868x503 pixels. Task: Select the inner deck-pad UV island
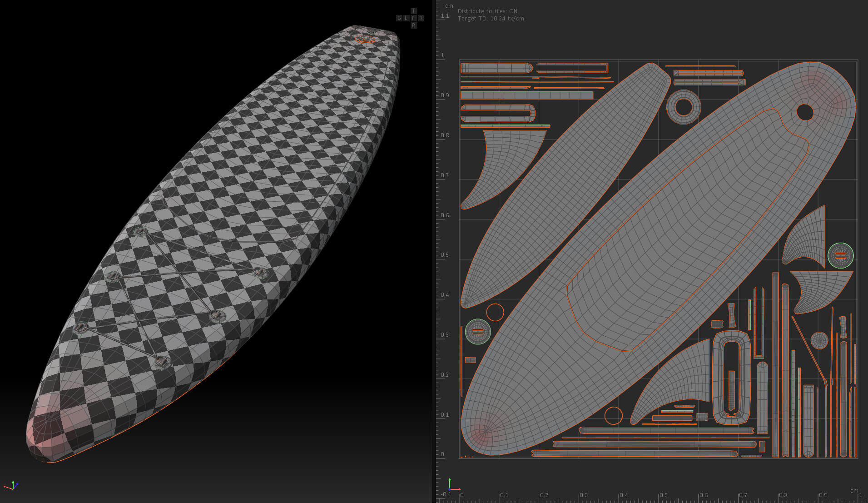point(688,229)
